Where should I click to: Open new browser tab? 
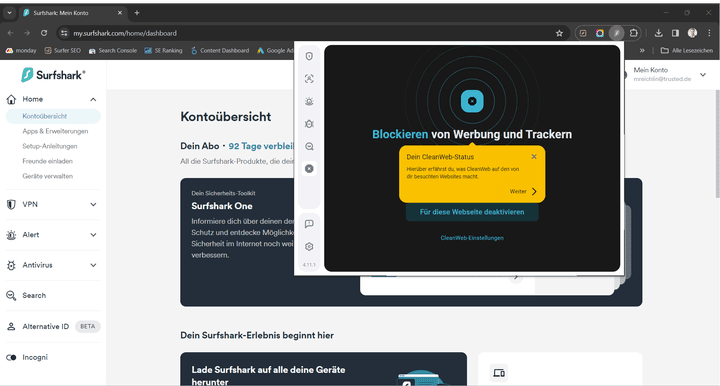[x=137, y=13]
